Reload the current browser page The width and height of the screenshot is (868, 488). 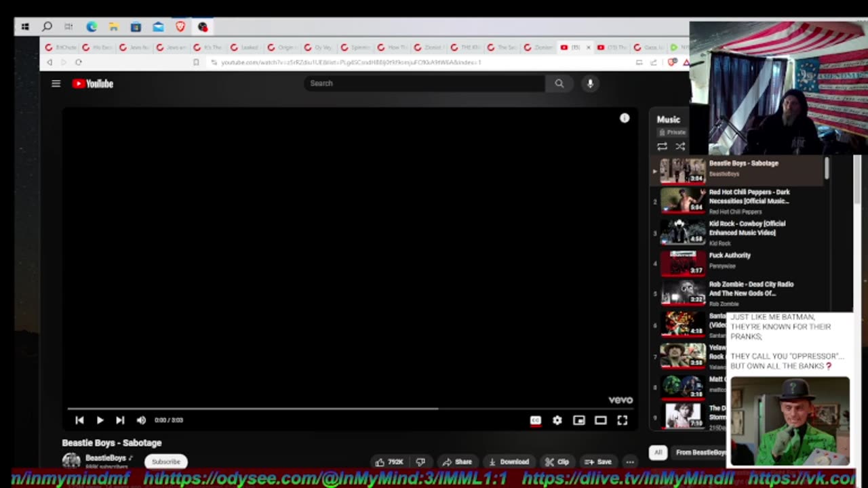pos(79,62)
